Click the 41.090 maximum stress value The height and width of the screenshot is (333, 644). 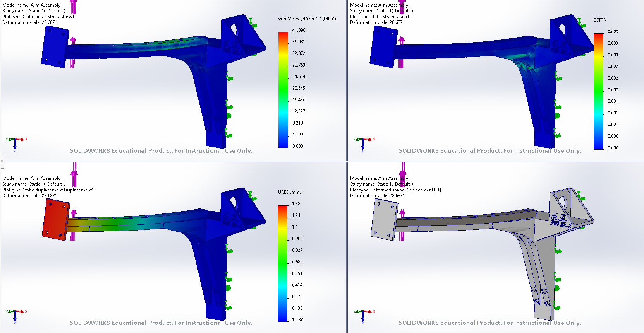(299, 30)
